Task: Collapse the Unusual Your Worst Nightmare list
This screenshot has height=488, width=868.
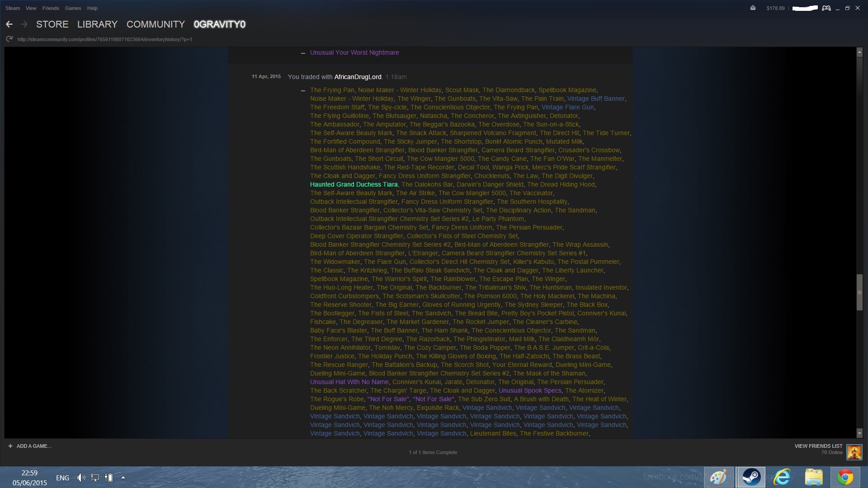Action: 303,53
